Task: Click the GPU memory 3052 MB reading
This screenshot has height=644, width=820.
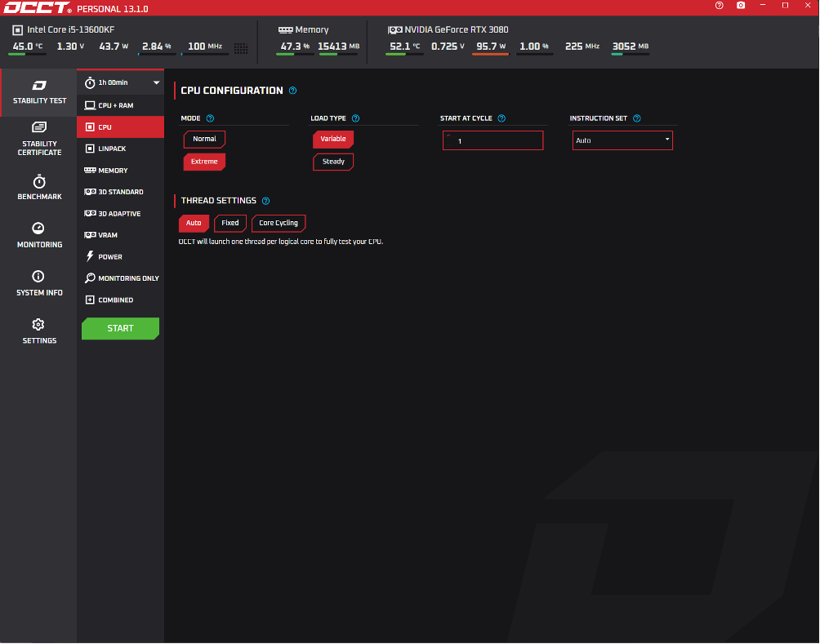Action: (x=631, y=47)
